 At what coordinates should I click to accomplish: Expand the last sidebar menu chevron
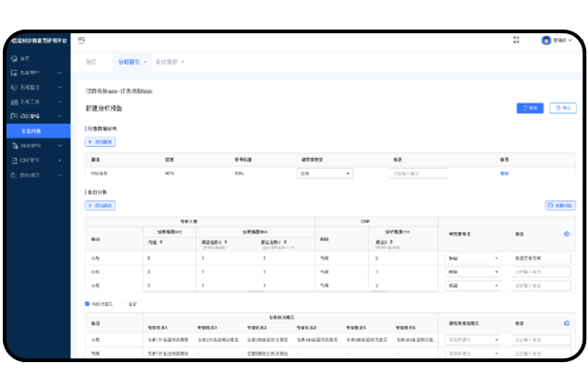(59, 176)
